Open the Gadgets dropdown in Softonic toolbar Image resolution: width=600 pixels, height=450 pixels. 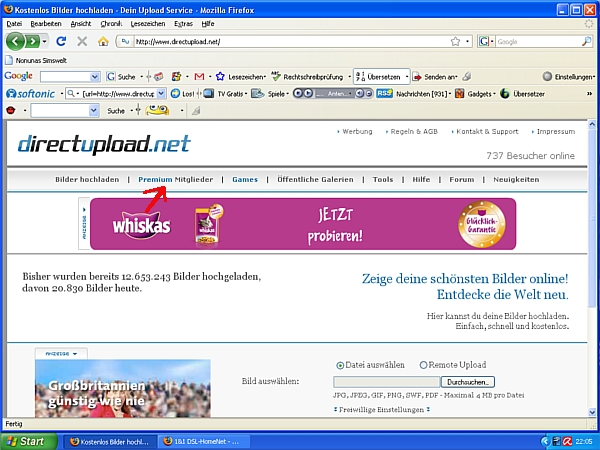pos(476,93)
